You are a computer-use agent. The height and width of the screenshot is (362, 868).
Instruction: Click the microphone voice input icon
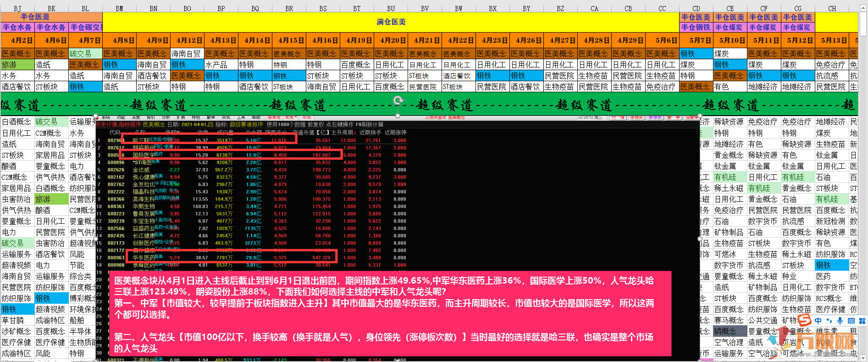click(840, 321)
